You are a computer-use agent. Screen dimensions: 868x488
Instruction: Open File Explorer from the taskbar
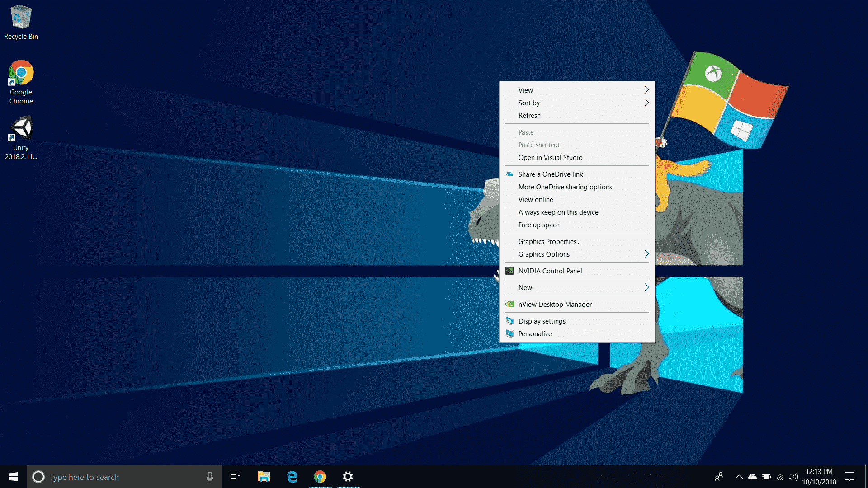264,477
